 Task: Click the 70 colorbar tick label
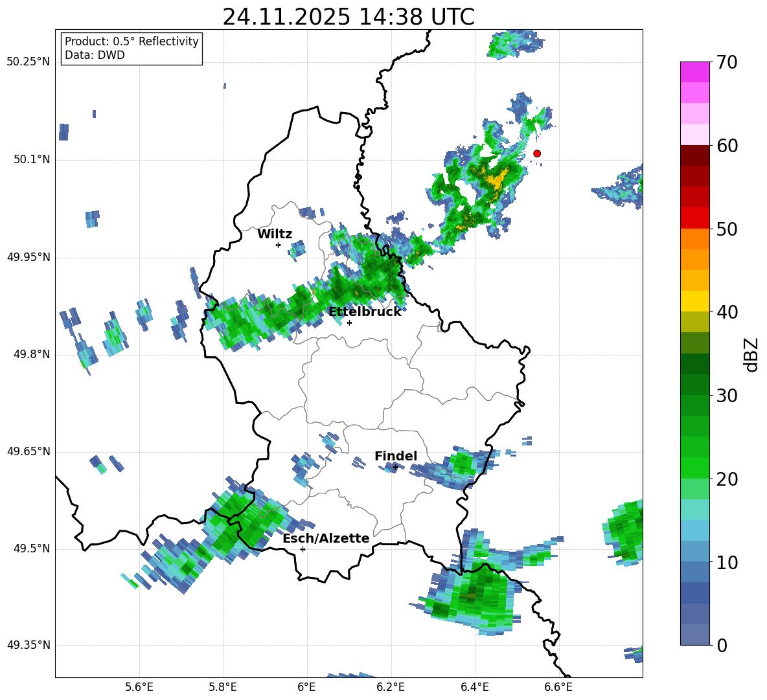coord(727,62)
